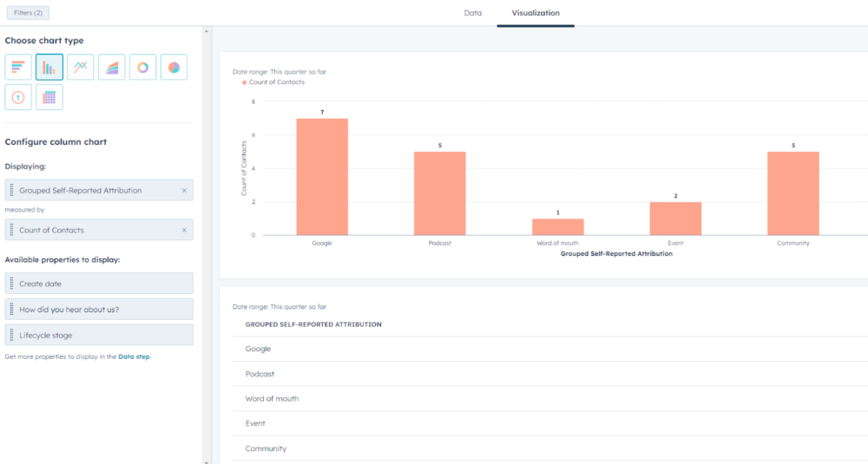Open the Visualization tab

point(536,13)
